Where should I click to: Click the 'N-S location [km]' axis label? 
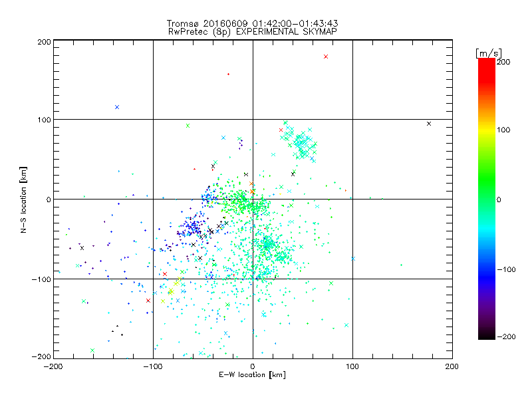(23, 199)
